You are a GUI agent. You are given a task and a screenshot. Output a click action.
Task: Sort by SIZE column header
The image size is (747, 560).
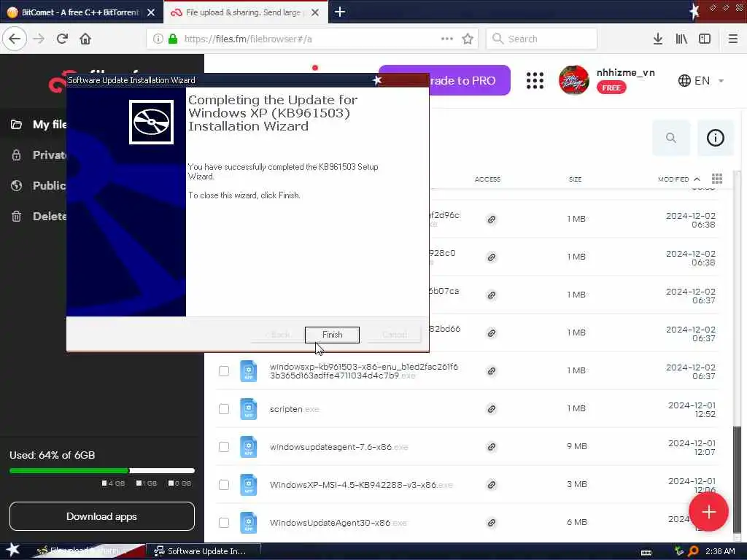tap(575, 179)
